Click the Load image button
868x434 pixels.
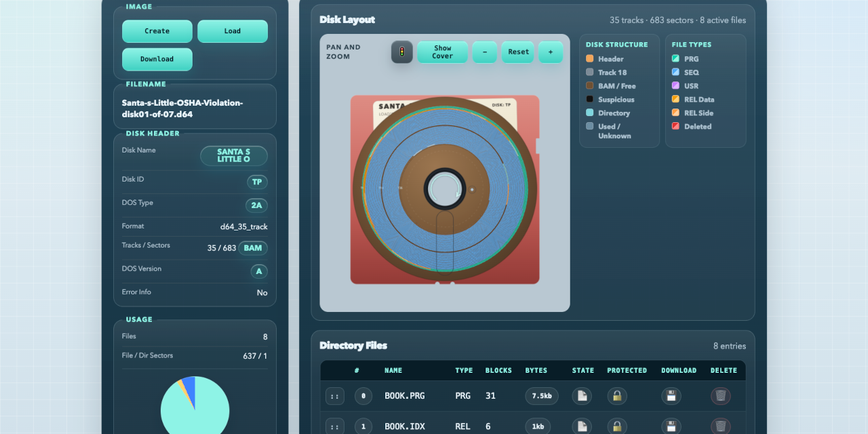click(233, 31)
